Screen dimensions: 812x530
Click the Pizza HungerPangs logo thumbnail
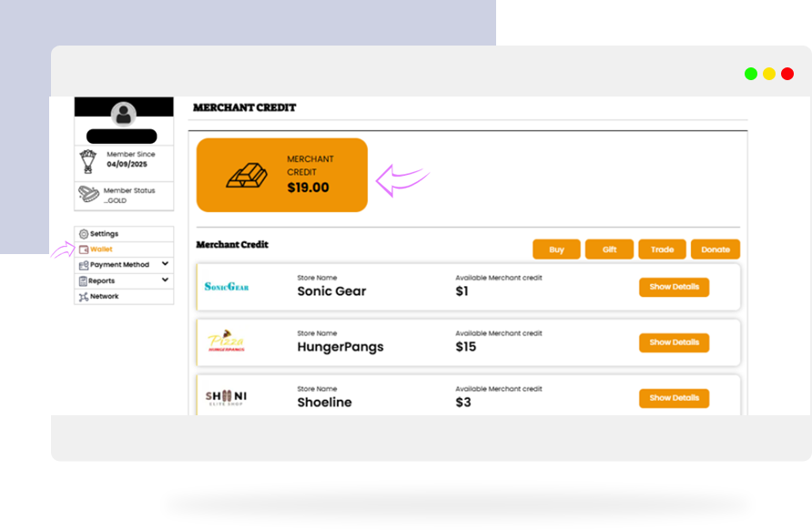tap(226, 342)
